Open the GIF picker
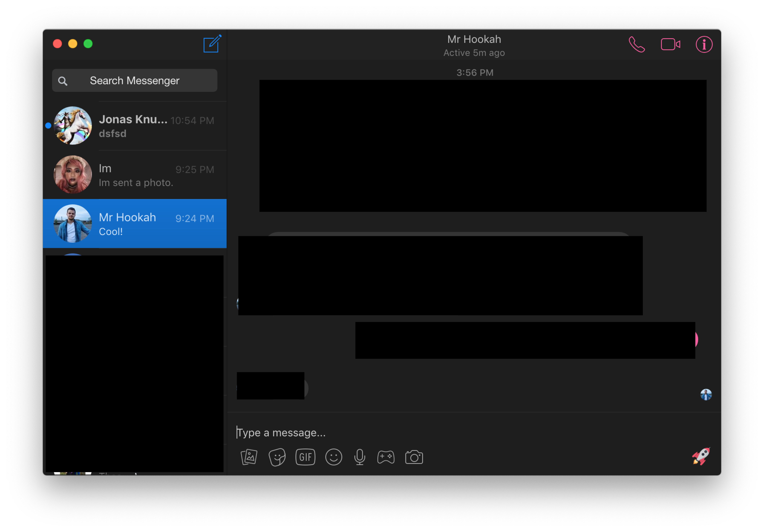Screen dimensions: 764x532 click(305, 457)
